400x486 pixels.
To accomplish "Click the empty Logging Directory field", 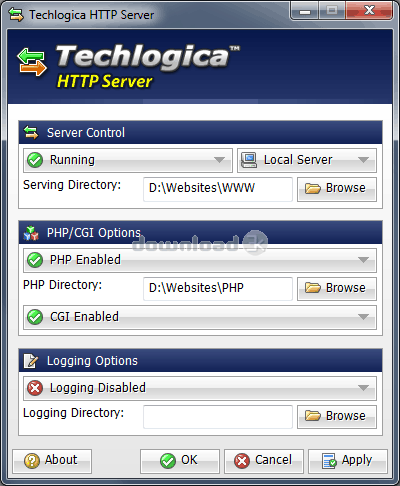I will (218, 417).
